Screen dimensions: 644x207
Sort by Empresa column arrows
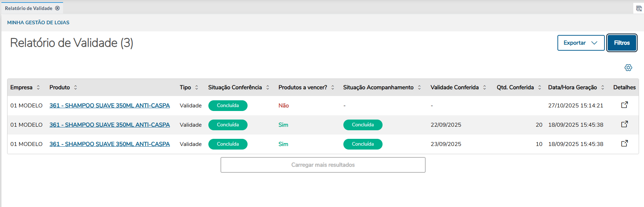tap(38, 87)
